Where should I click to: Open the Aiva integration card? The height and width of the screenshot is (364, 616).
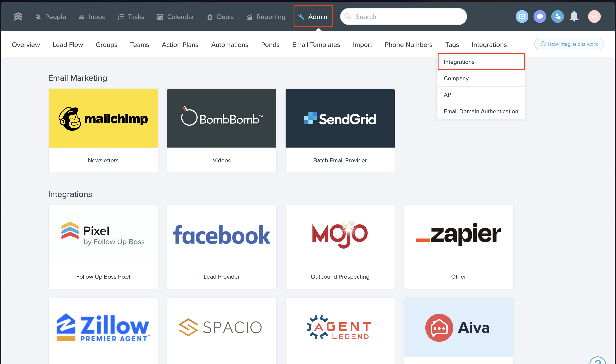[x=458, y=331]
